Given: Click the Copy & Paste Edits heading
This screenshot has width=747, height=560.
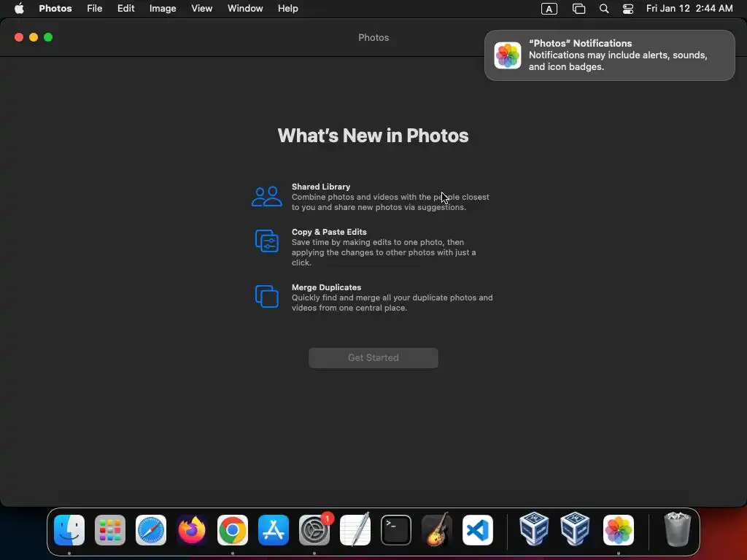Looking at the screenshot, I should coord(329,232).
